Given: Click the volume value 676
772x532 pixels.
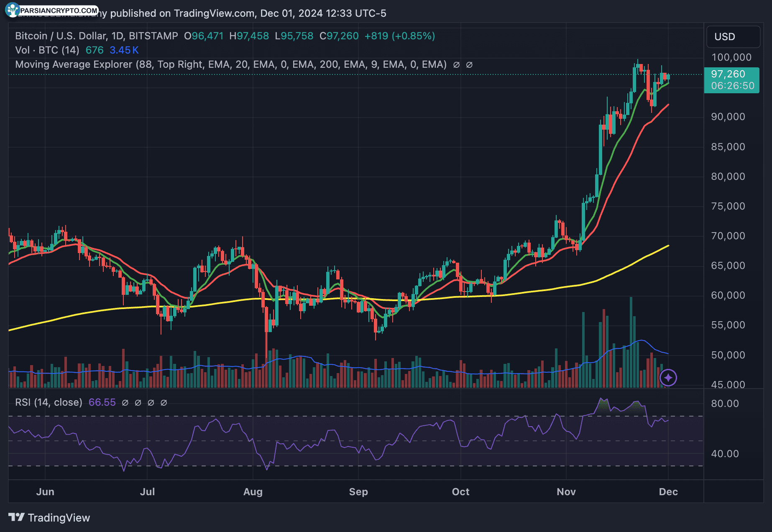Looking at the screenshot, I should [95, 50].
